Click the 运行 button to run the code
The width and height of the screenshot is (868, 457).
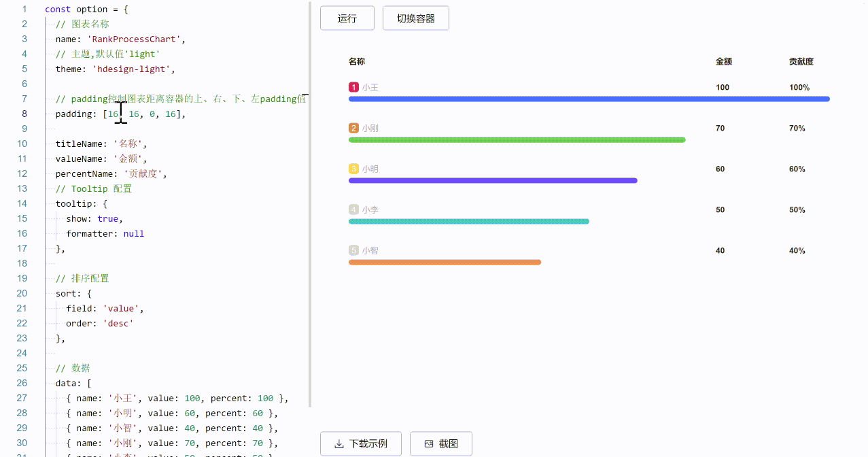point(347,18)
